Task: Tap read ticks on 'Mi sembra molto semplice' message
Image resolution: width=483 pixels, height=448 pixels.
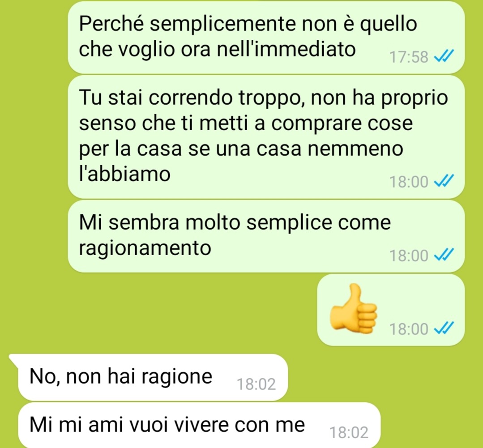Action: [x=444, y=255]
